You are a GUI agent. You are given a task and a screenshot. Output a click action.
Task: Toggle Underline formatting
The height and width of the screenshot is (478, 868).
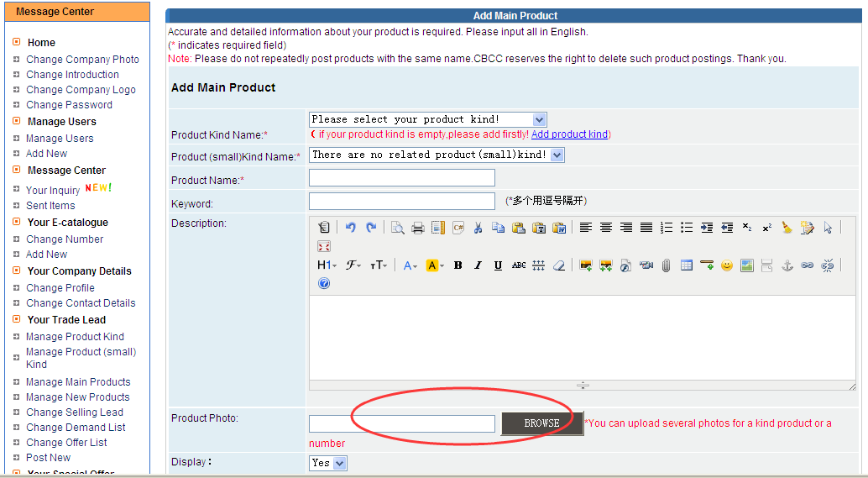coord(498,265)
